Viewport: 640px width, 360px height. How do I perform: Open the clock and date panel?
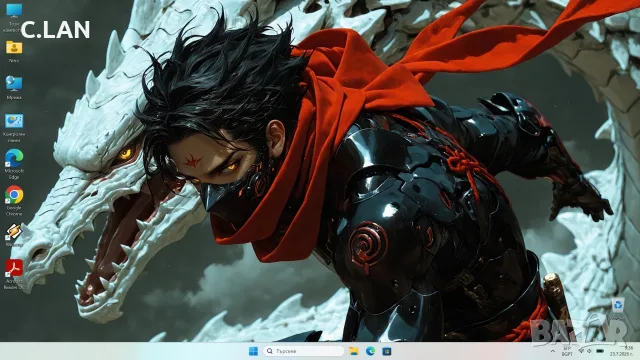(x=622, y=351)
